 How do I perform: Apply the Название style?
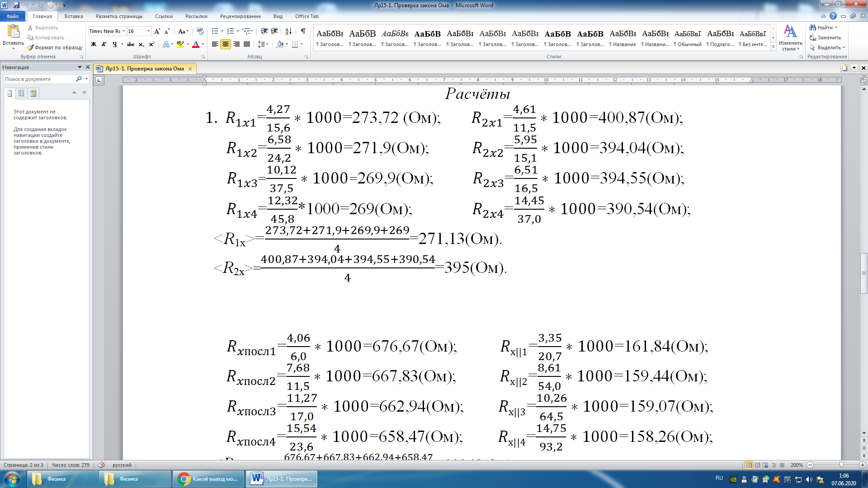[623, 38]
